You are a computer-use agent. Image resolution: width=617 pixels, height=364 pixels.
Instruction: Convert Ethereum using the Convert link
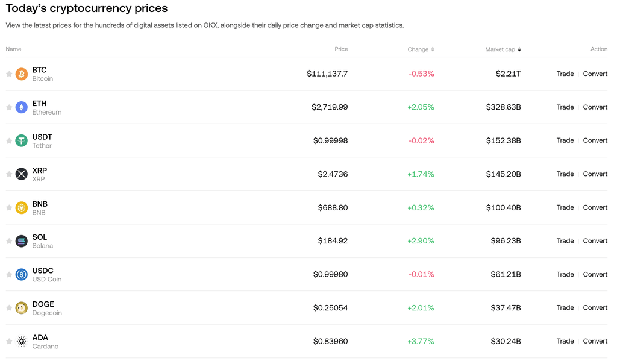point(595,107)
